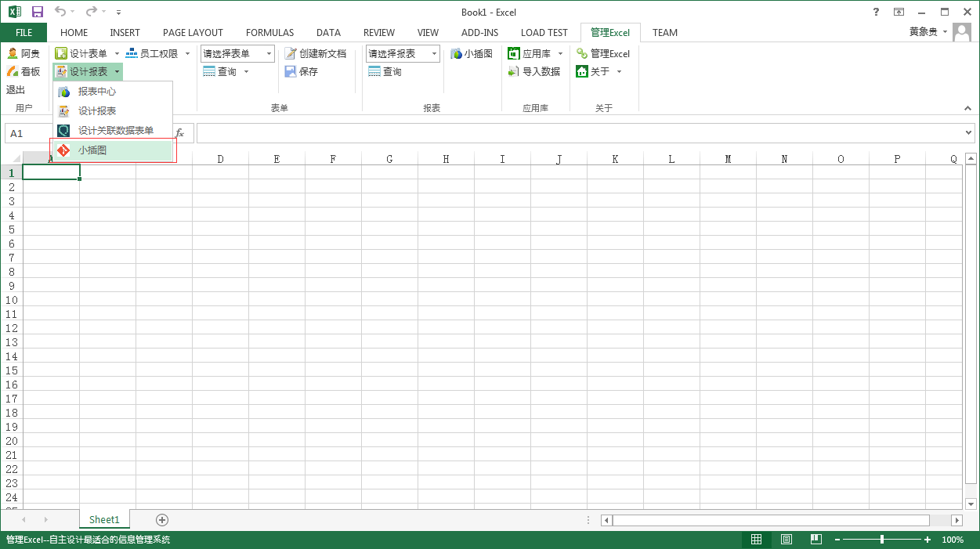The height and width of the screenshot is (549, 980).
Task: Select column header M
Action: pyautogui.click(x=728, y=159)
